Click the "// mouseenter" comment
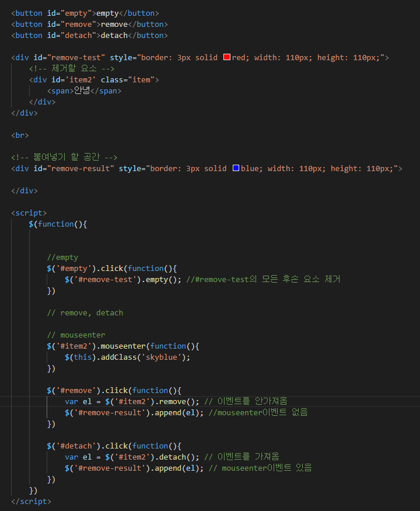Image resolution: width=420 pixels, height=511 pixels. pyautogui.click(x=76, y=335)
